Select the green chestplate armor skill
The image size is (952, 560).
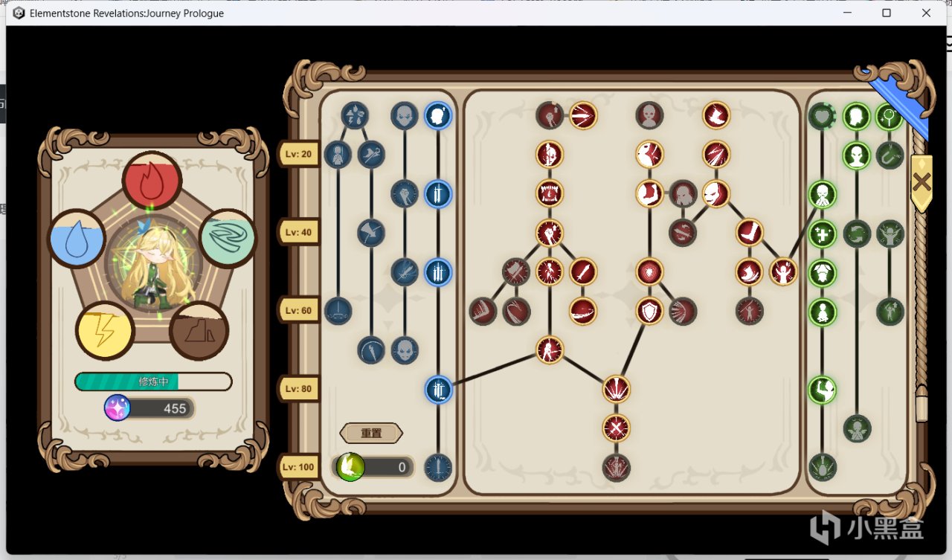[x=823, y=272]
